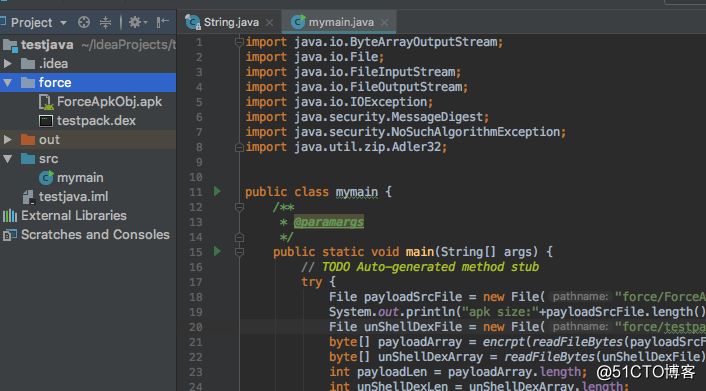Click the MessageDigest import line
The image size is (706, 391).
pyautogui.click(x=367, y=117)
